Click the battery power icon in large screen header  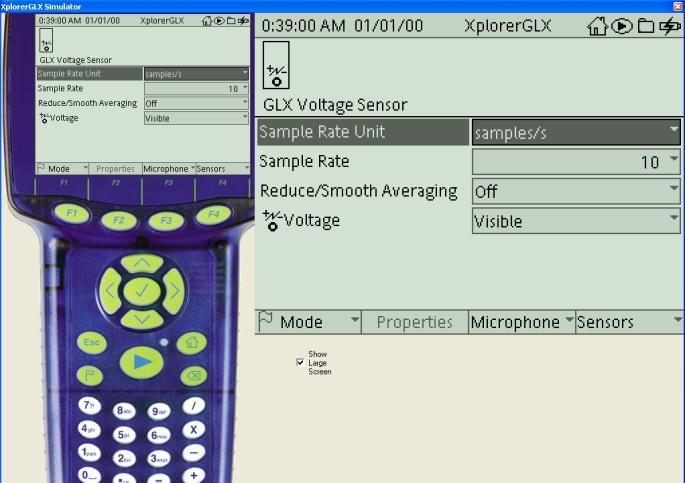[x=670, y=26]
